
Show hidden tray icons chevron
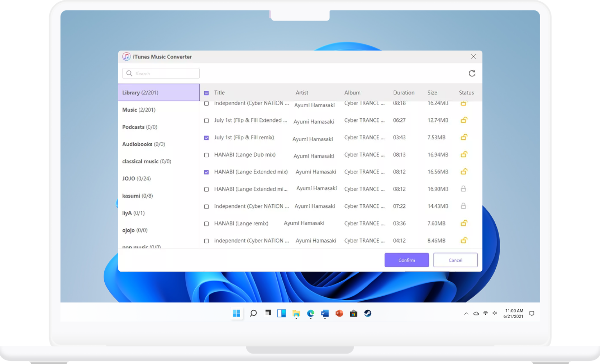[466, 313]
